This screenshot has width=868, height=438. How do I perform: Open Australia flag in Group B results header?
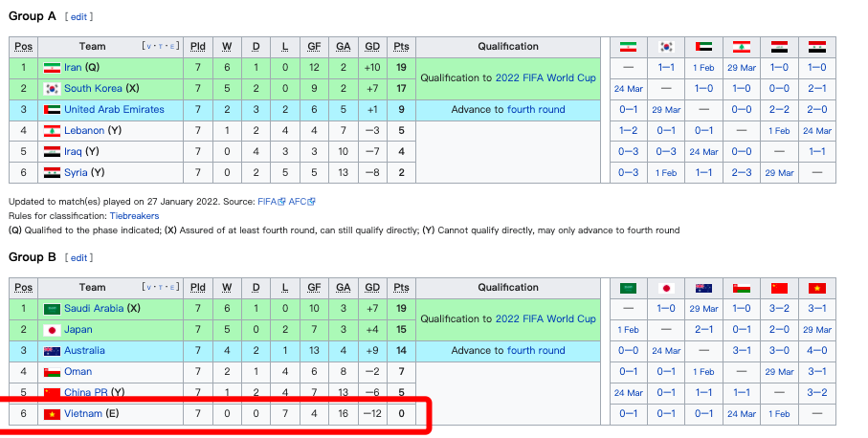703,288
